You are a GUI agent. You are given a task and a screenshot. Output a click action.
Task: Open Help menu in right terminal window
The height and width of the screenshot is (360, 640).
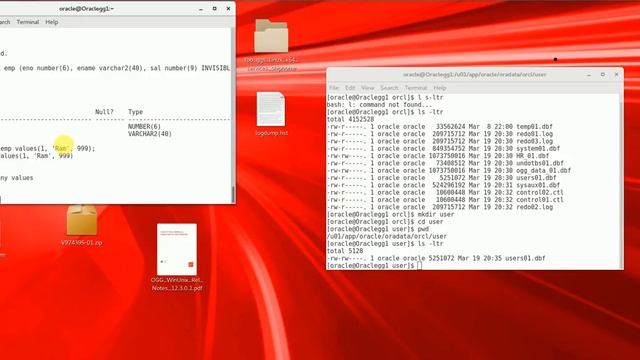coord(440,88)
